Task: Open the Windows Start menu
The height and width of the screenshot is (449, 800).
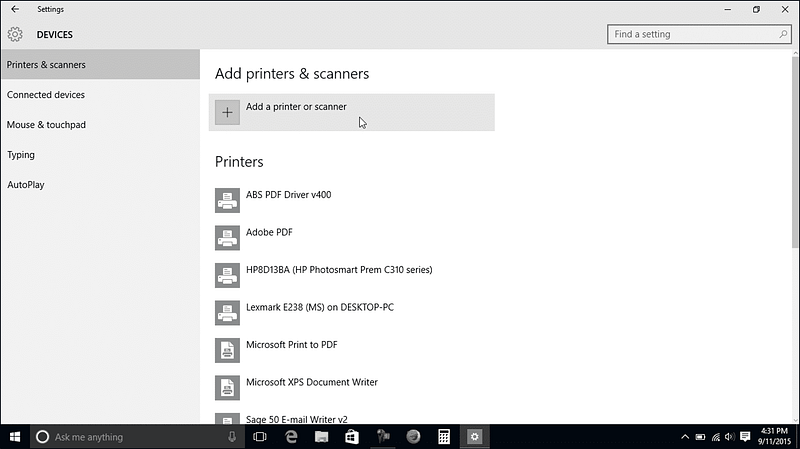Action: 15,437
